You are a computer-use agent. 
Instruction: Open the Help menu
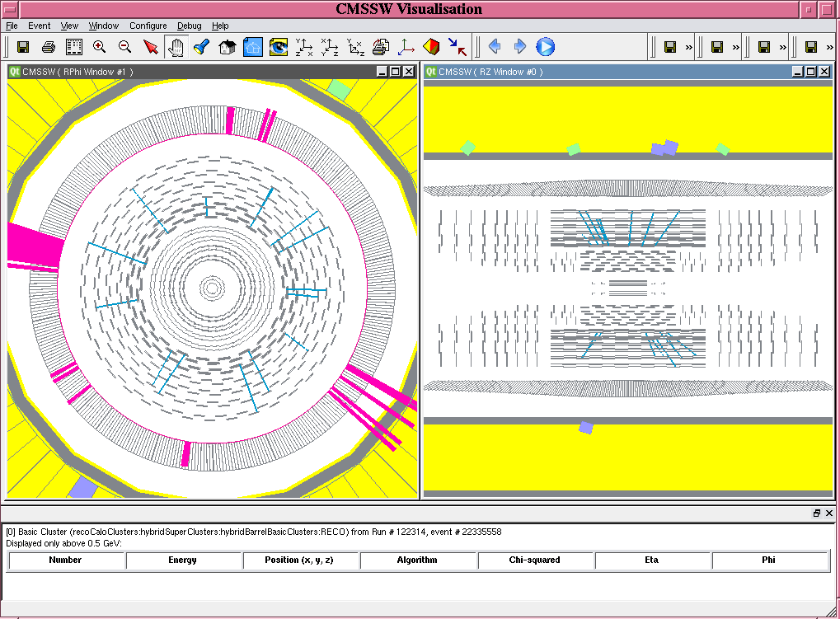[x=219, y=26]
